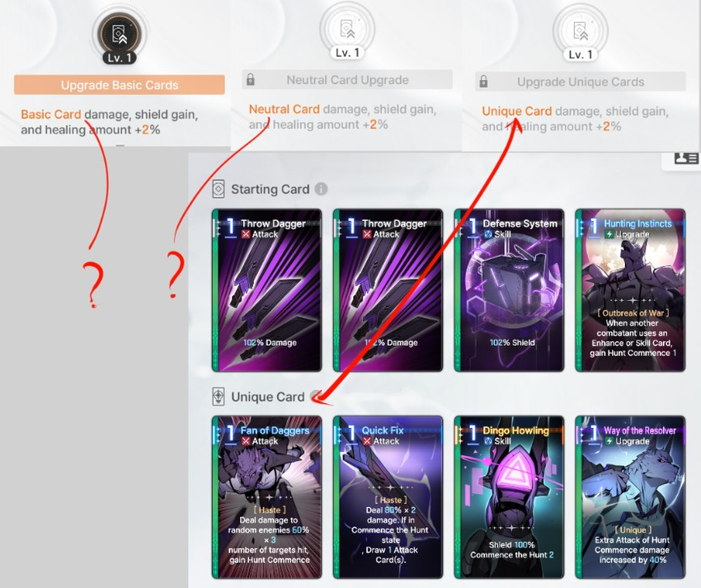Click the lock icon on Upgrade Unique Cards

(x=483, y=82)
